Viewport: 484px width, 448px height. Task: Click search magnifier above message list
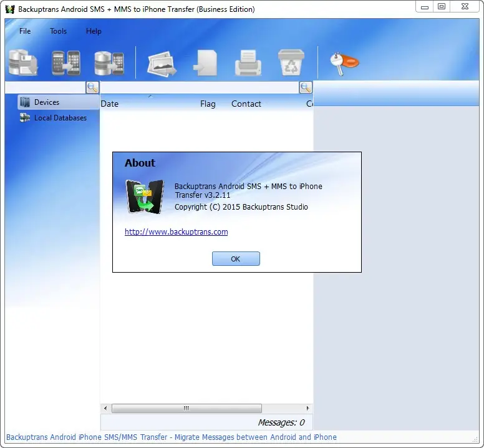pos(306,87)
